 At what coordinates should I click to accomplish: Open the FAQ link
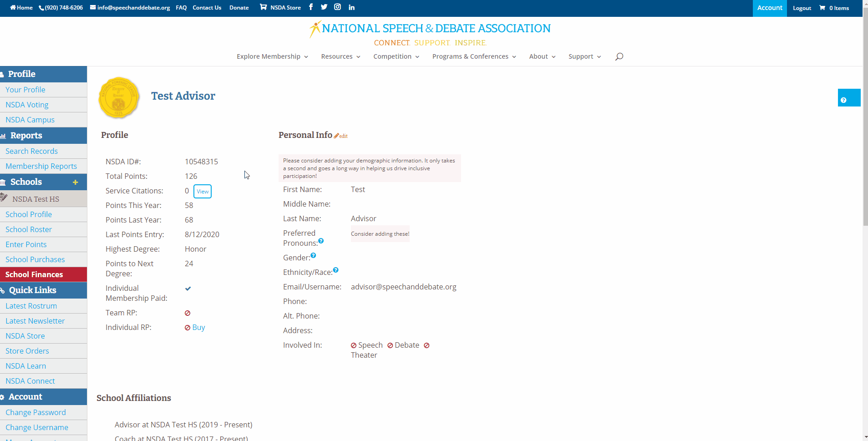181,8
